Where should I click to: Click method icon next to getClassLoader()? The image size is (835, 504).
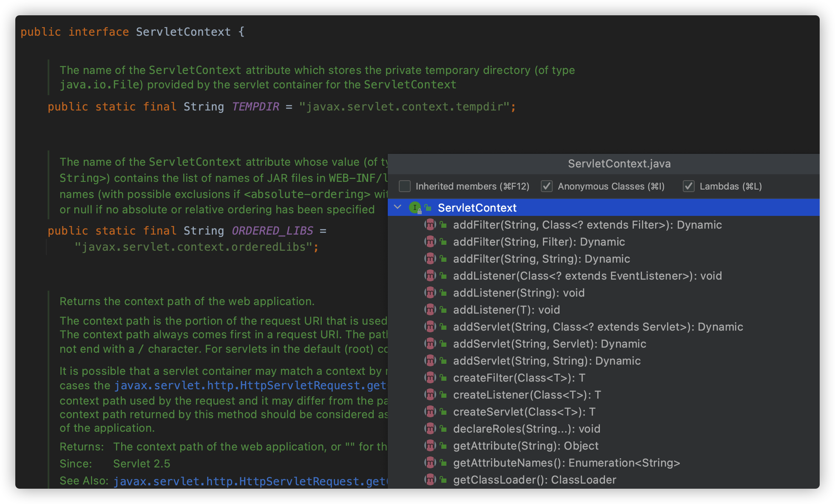click(x=430, y=480)
